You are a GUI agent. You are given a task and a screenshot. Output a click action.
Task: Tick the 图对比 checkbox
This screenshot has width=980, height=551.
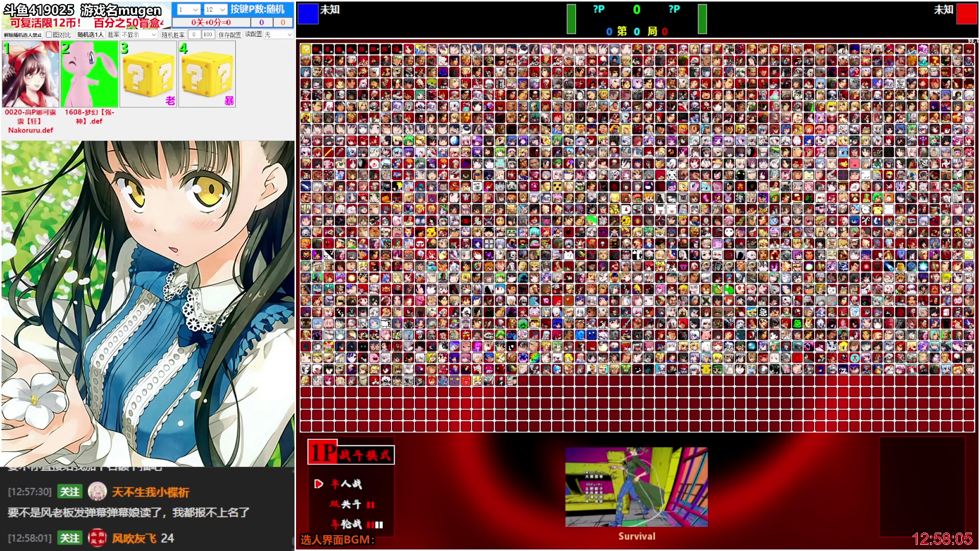(49, 35)
